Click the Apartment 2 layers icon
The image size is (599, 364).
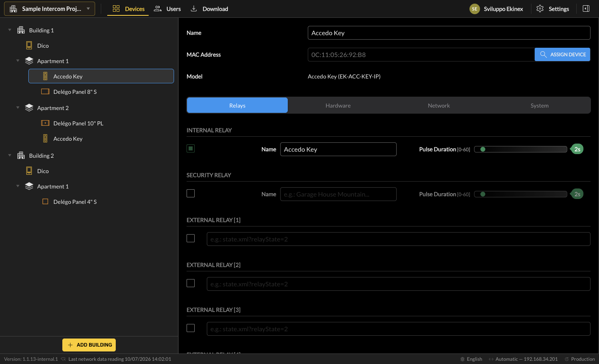[x=29, y=108]
